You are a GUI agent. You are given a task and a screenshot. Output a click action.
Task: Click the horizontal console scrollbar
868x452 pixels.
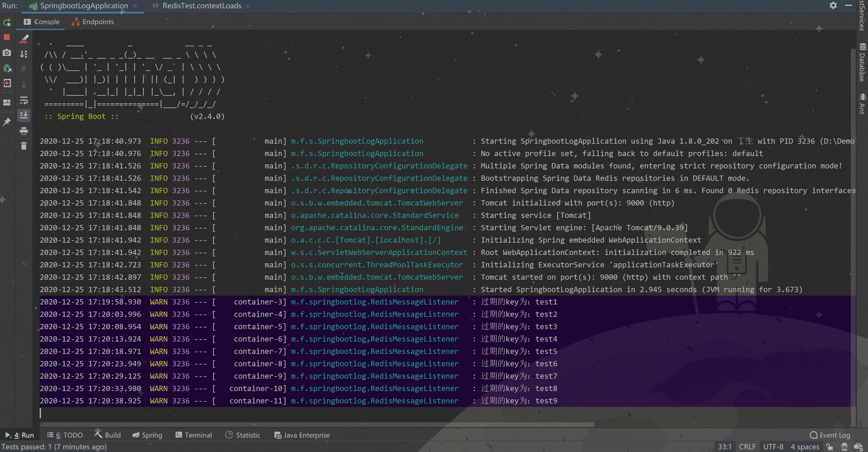[x=317, y=424]
